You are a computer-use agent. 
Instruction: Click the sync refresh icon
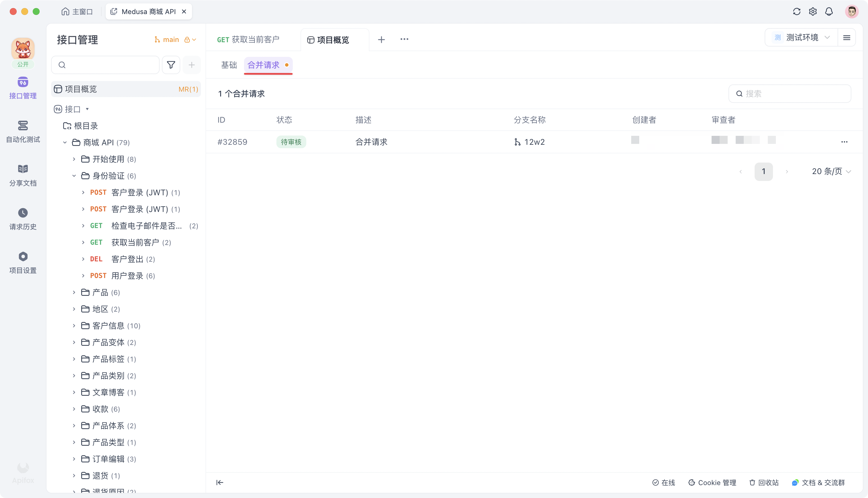797,11
